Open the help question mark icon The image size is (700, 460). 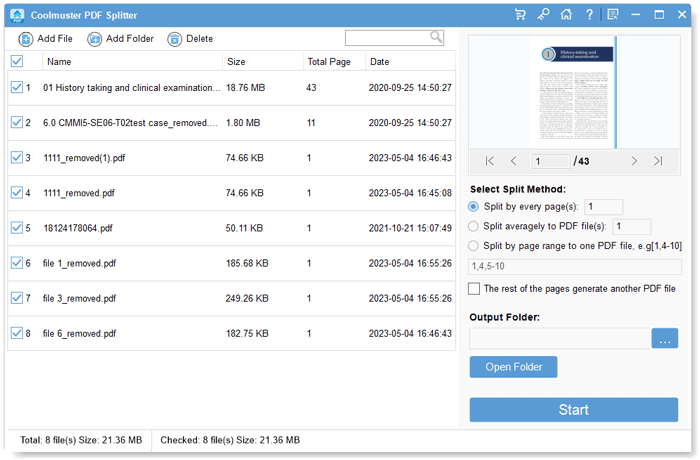589,15
